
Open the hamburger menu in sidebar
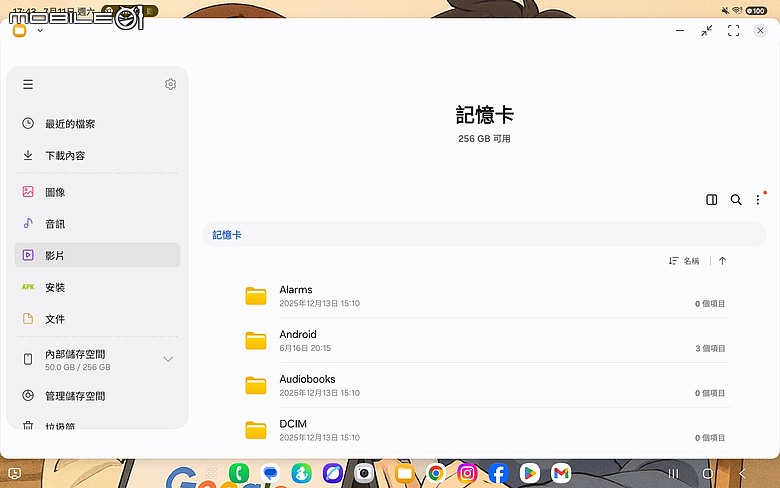(28, 84)
